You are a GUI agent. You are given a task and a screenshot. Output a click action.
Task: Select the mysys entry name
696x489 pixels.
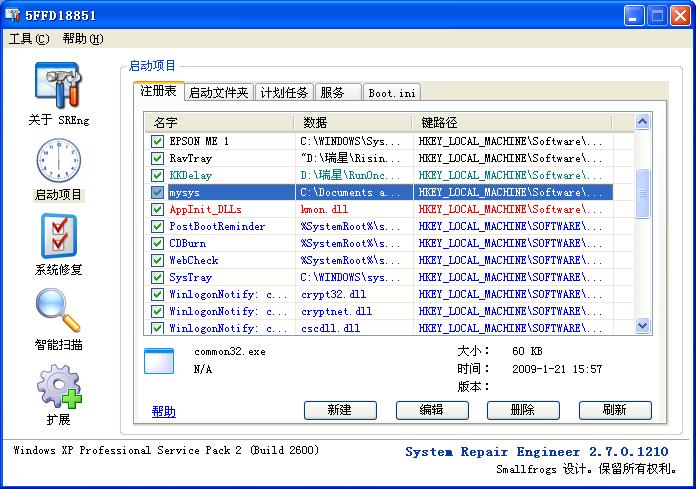click(184, 193)
